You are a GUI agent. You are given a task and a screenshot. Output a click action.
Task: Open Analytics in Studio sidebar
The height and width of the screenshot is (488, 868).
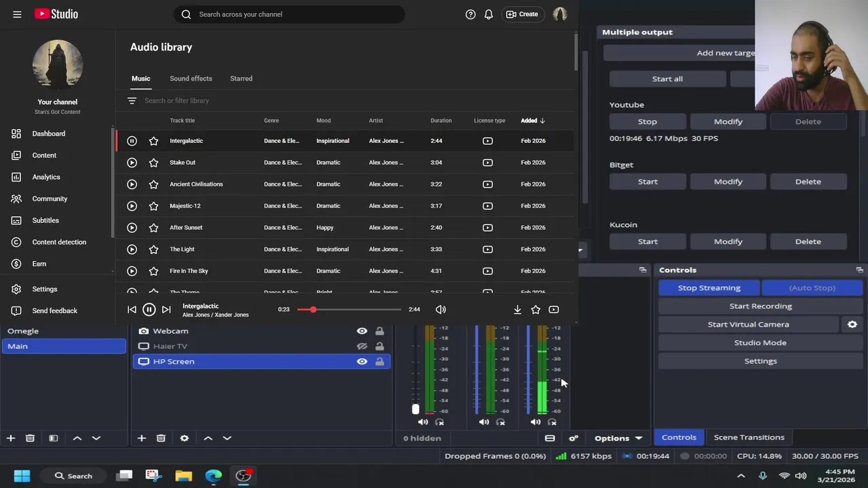pyautogui.click(x=46, y=178)
